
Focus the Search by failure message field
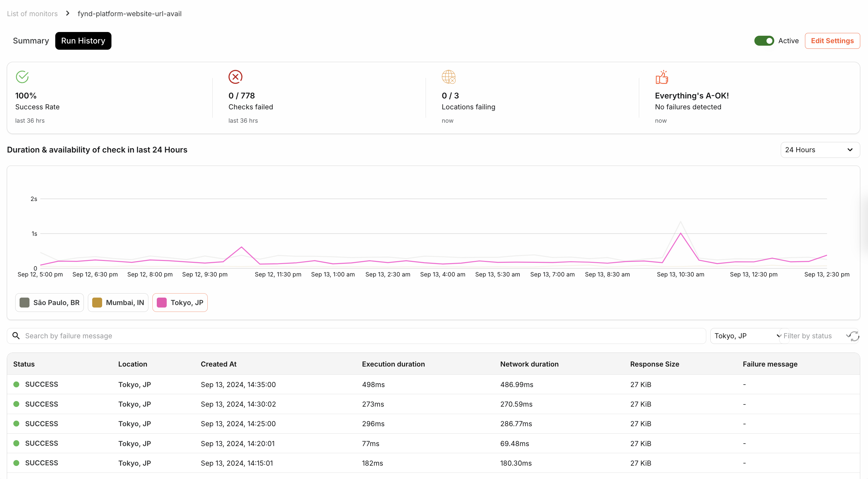pos(356,336)
